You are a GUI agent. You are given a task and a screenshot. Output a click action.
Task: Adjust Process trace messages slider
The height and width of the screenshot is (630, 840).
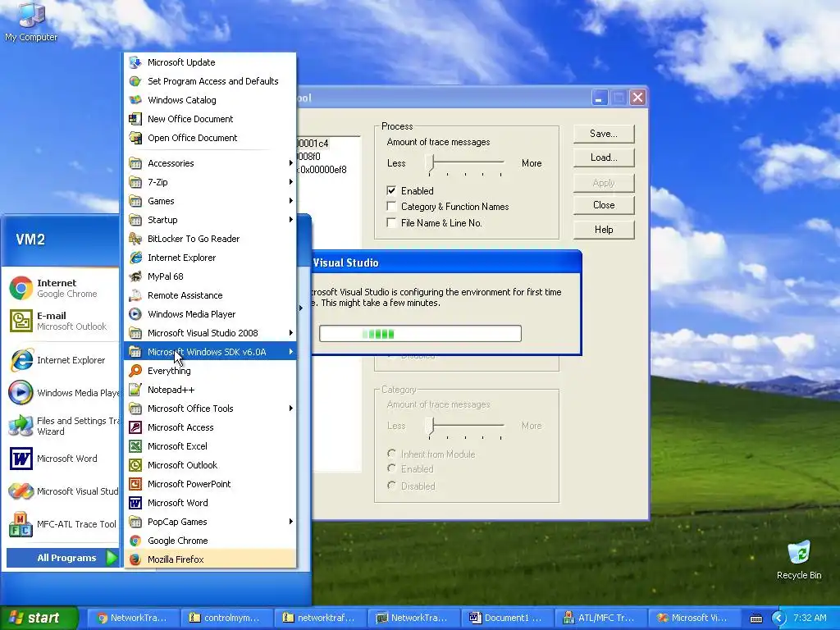[430, 163]
